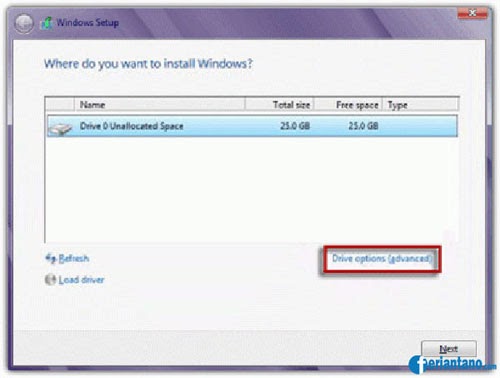500x378 pixels.
Task: Sort by Name column header
Action: point(160,105)
